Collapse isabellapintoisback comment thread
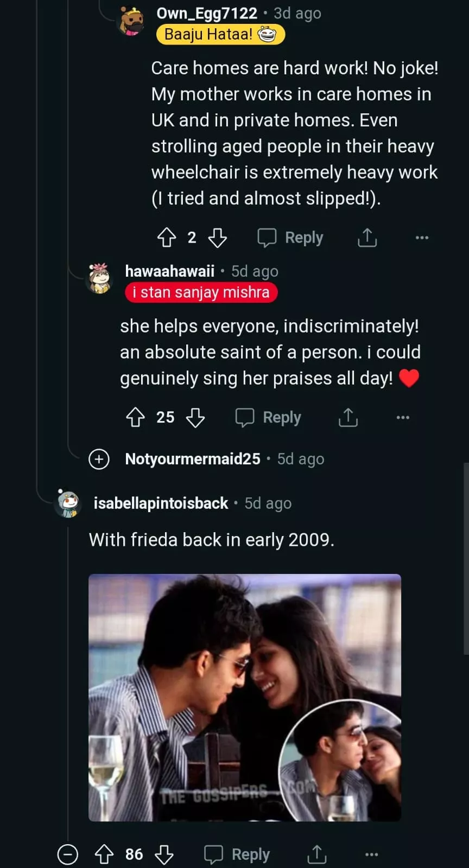 coord(68,854)
